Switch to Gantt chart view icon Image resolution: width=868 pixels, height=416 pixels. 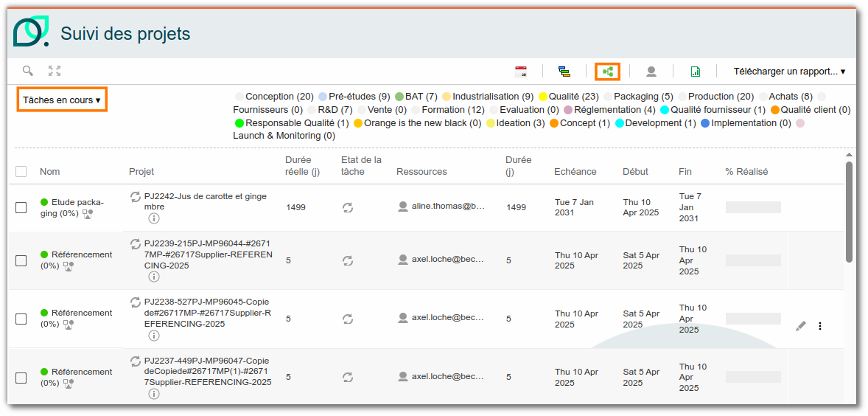pyautogui.click(x=564, y=72)
